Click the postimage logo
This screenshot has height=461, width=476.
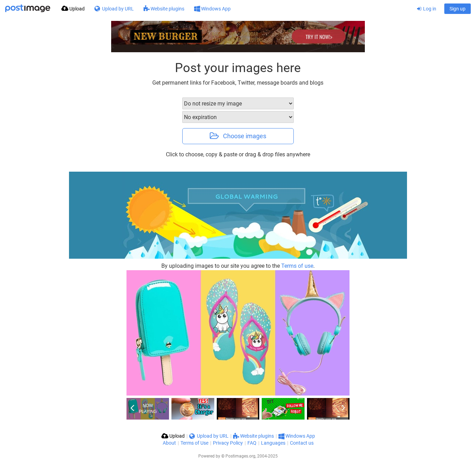[x=28, y=8]
